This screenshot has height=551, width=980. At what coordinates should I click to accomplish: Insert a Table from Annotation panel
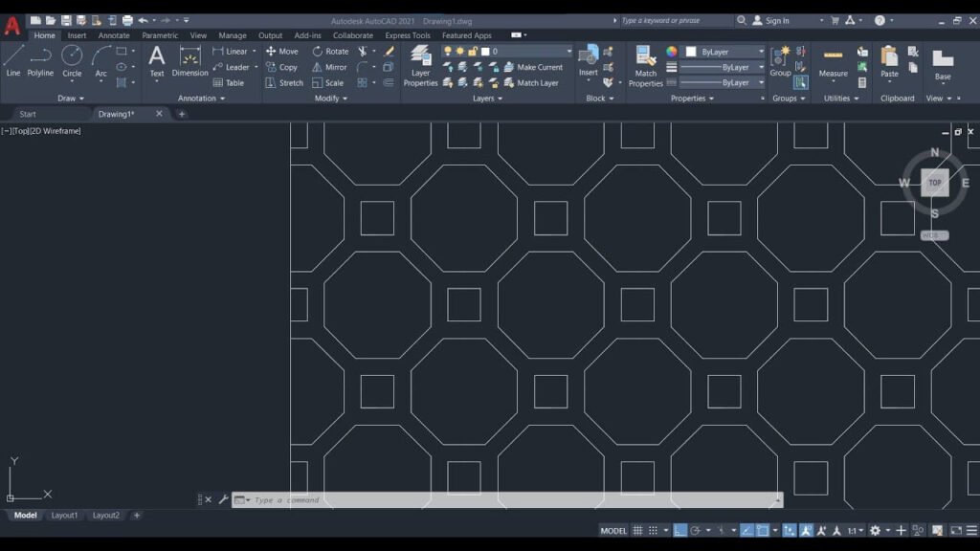(x=228, y=82)
